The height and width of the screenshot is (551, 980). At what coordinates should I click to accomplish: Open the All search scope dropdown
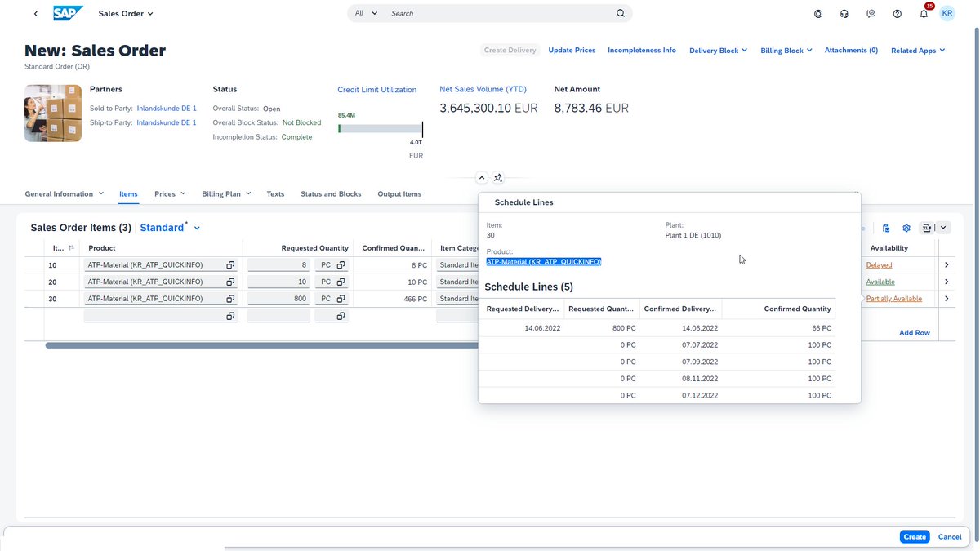[366, 13]
